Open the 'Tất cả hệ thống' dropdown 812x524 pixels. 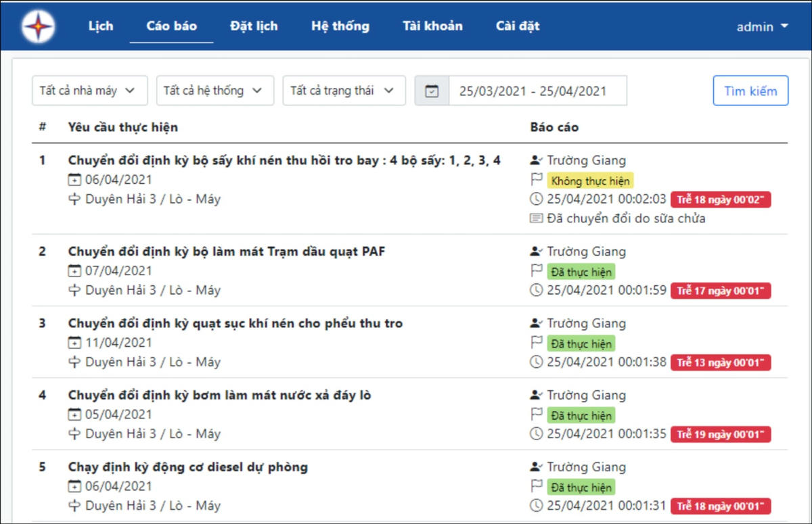click(215, 90)
